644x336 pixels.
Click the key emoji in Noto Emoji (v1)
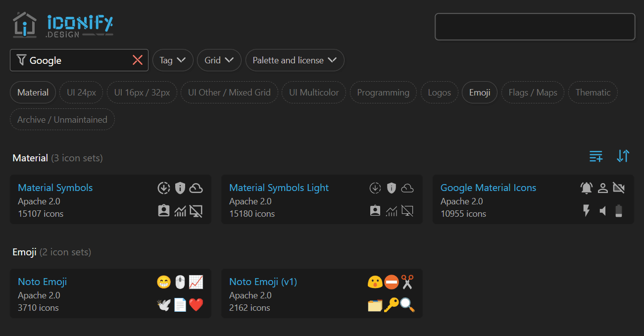pyautogui.click(x=391, y=305)
